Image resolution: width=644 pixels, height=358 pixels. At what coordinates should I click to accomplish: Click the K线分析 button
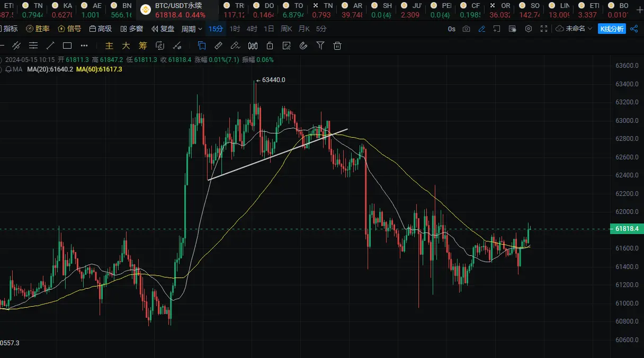pyautogui.click(x=612, y=29)
